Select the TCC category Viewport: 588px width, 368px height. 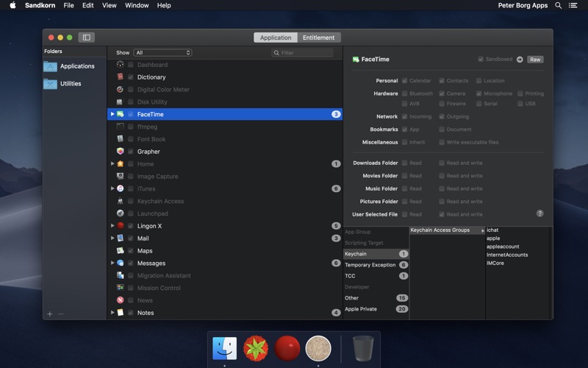[376, 276]
